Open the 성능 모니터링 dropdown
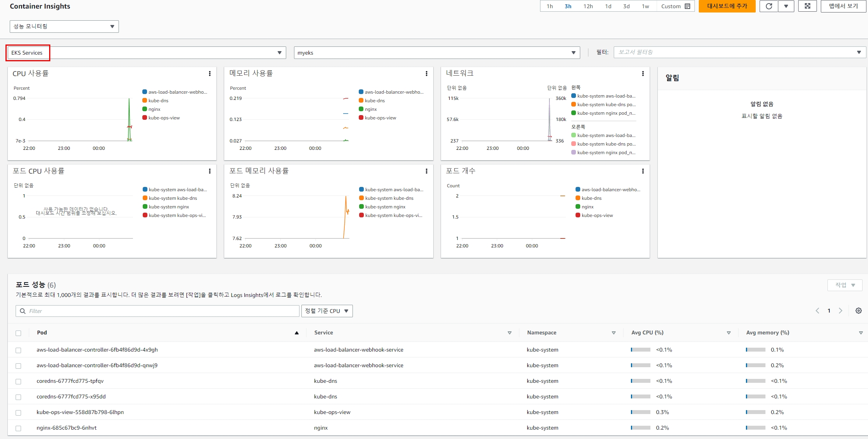This screenshot has height=439, width=868. (64, 27)
